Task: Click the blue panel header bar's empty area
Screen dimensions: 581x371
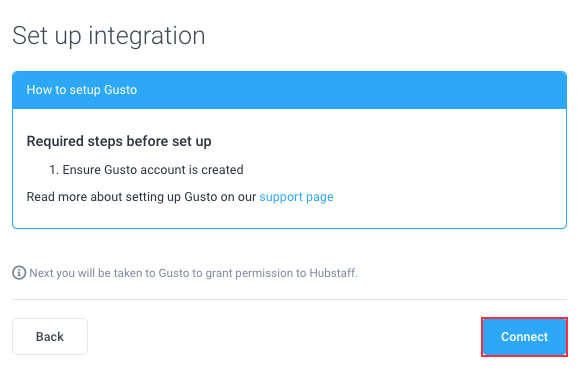Action: point(352,90)
